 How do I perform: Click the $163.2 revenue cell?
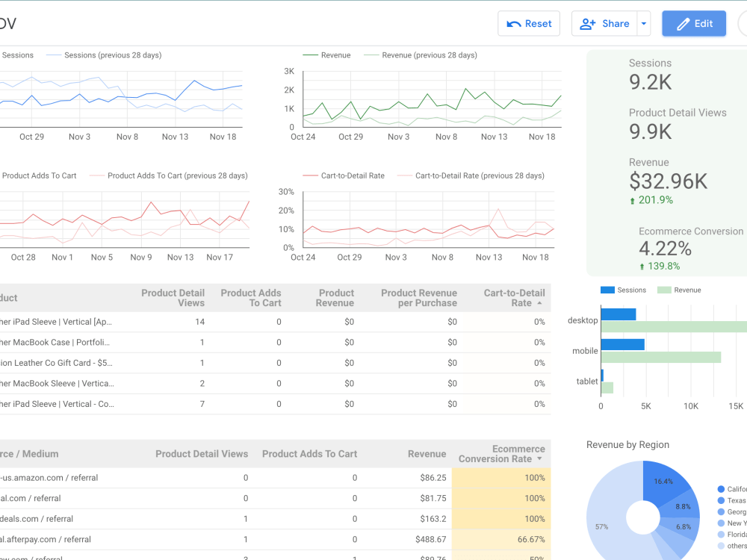coord(433,519)
